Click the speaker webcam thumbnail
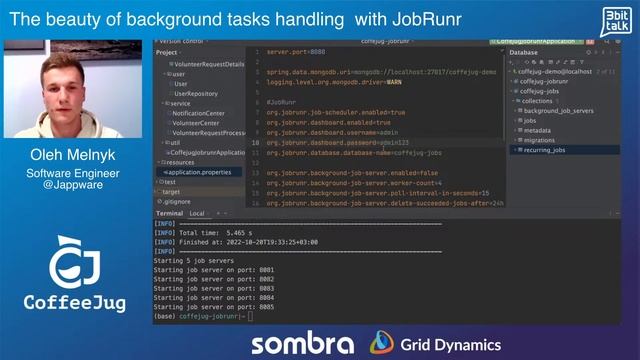Image resolution: width=640 pixels, height=360 pixels. coord(73,89)
